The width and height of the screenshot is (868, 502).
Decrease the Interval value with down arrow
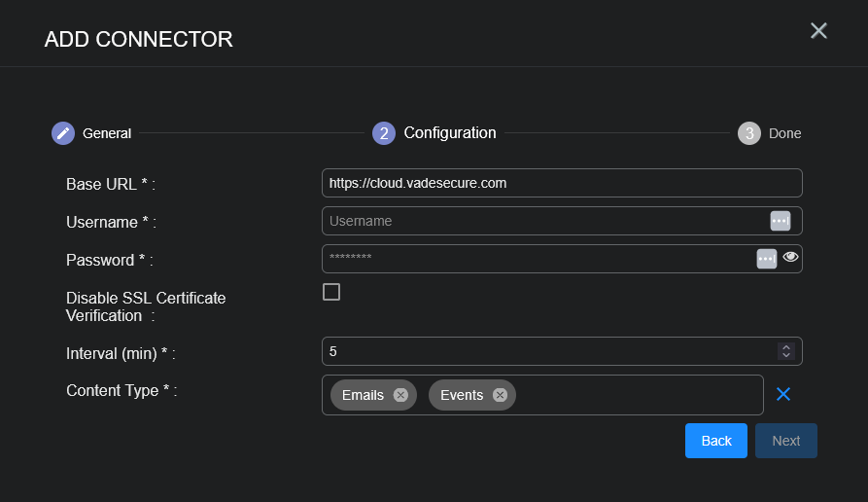point(785,355)
